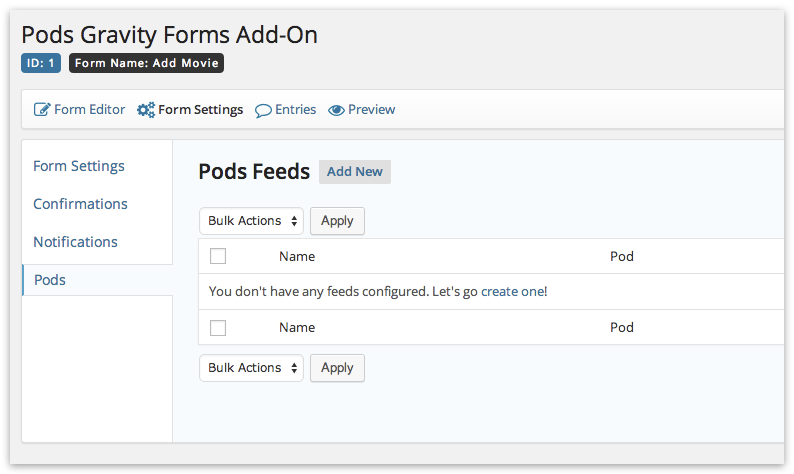
Task: Open the Notifications sidebar tab
Action: (x=75, y=242)
